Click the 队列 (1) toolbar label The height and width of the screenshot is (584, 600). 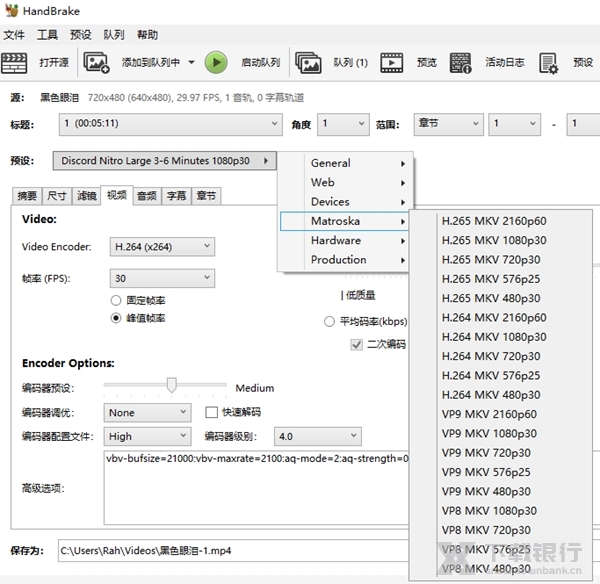point(351,62)
